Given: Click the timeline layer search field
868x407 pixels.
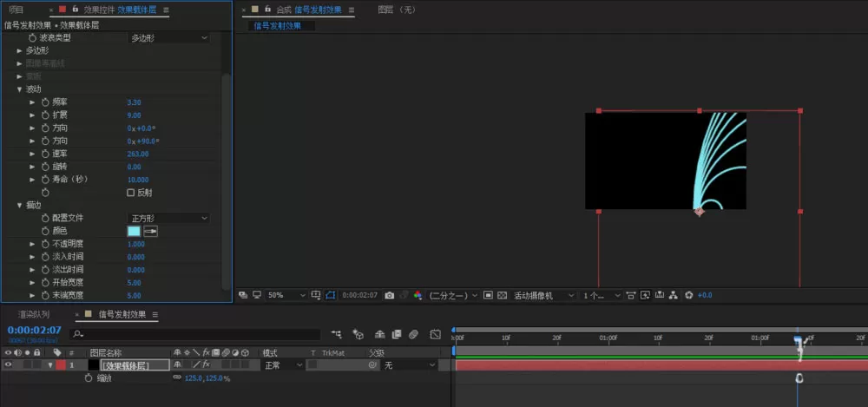Looking at the screenshot, I should click(x=195, y=334).
